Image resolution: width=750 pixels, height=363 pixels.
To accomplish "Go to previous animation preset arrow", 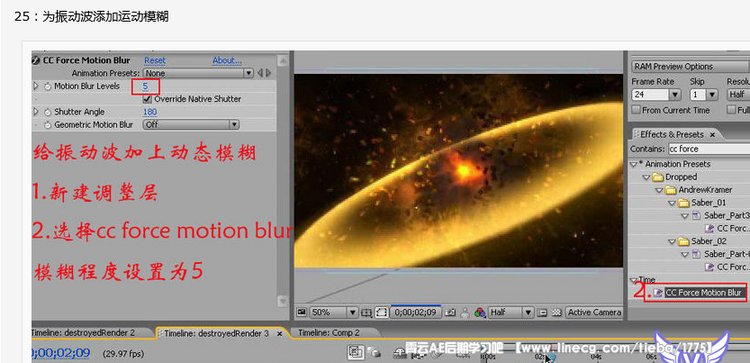I will point(260,73).
